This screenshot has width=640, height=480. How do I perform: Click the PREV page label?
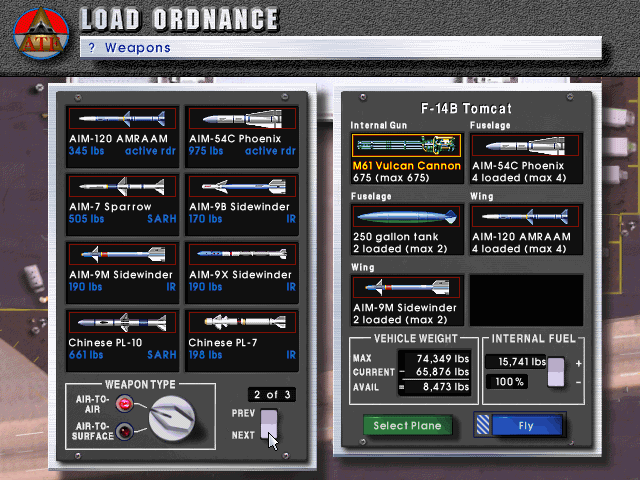tap(243, 413)
